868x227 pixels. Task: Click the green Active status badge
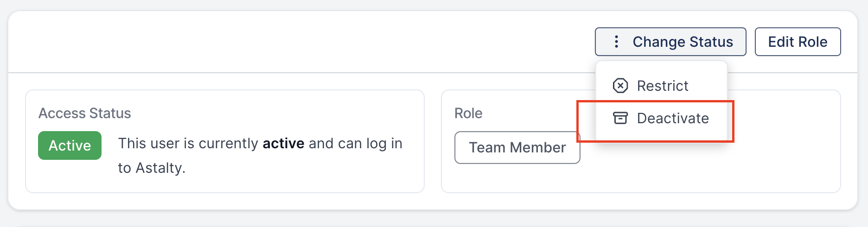pos(70,145)
